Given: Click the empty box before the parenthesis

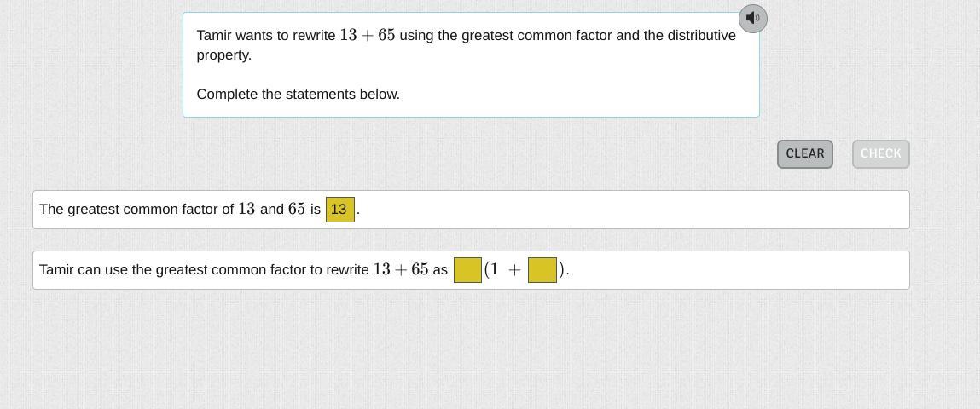Looking at the screenshot, I should pyautogui.click(x=467, y=270).
